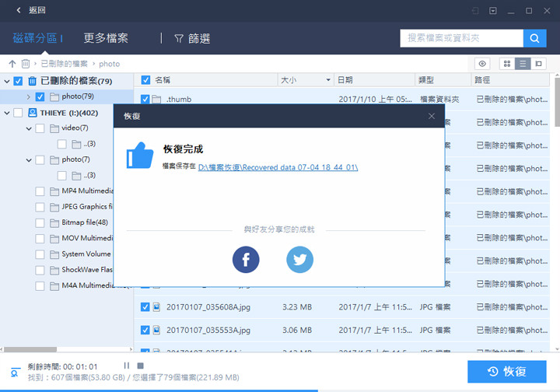This screenshot has width=560, height=392.
Task: Pause the ongoing scan
Action: pyautogui.click(x=126, y=366)
